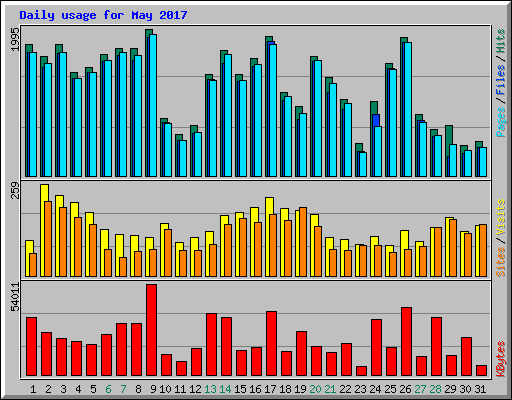
Task: Click the 54011 KBytes axis value
Action: pos(16,297)
